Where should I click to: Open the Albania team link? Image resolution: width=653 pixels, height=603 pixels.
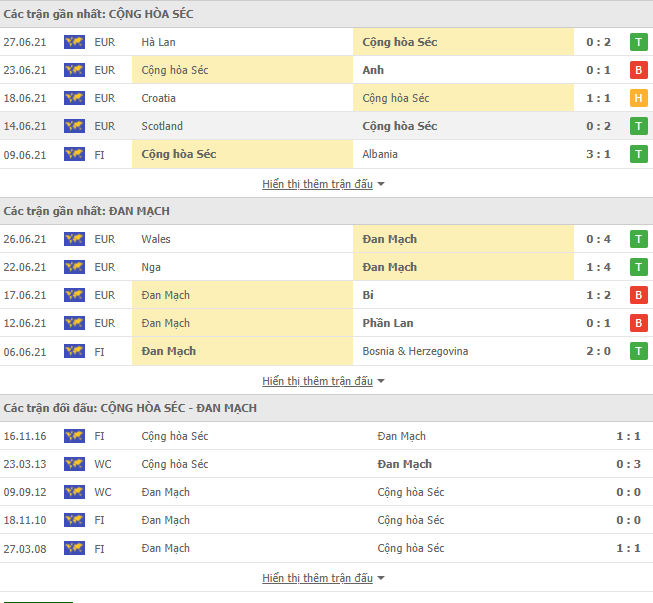pyautogui.click(x=380, y=154)
